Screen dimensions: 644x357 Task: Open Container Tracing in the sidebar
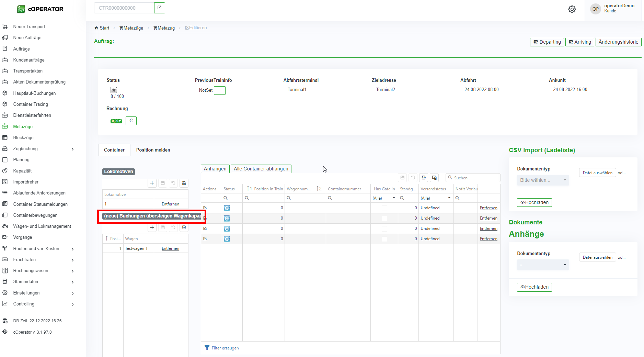click(x=31, y=104)
